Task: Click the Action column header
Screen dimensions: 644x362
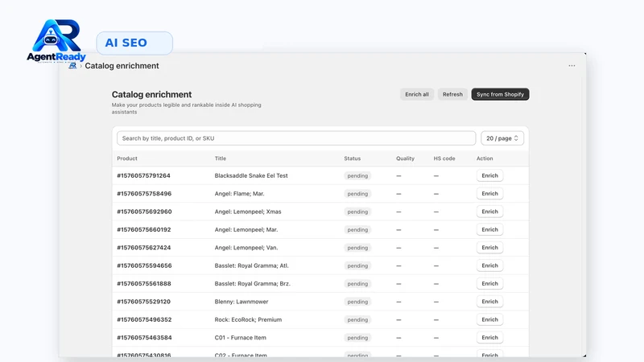Action: coord(485,158)
